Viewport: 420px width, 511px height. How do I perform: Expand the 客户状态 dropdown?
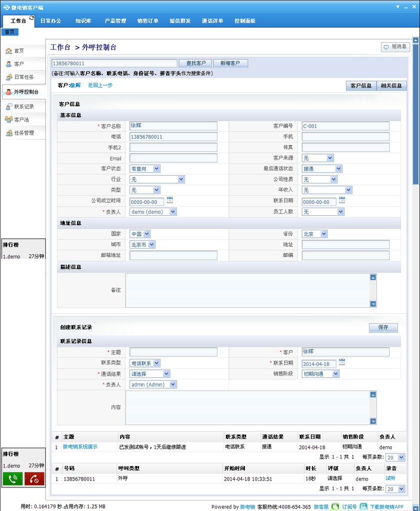[156, 169]
